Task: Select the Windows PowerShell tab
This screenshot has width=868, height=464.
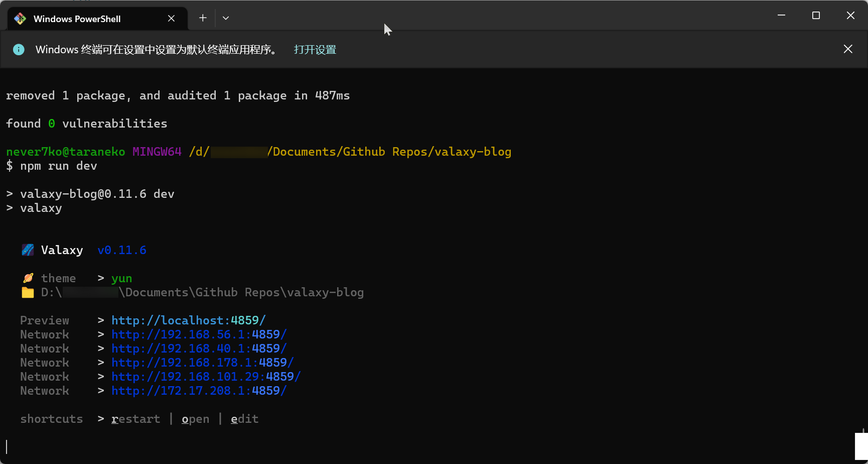Action: coord(77,19)
